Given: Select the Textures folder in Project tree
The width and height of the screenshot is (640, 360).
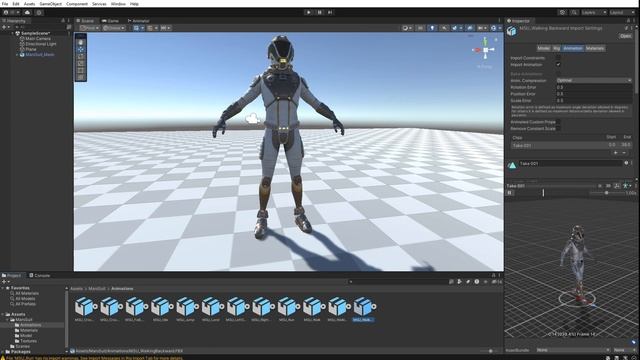Looking at the screenshot, I should 29,341.
